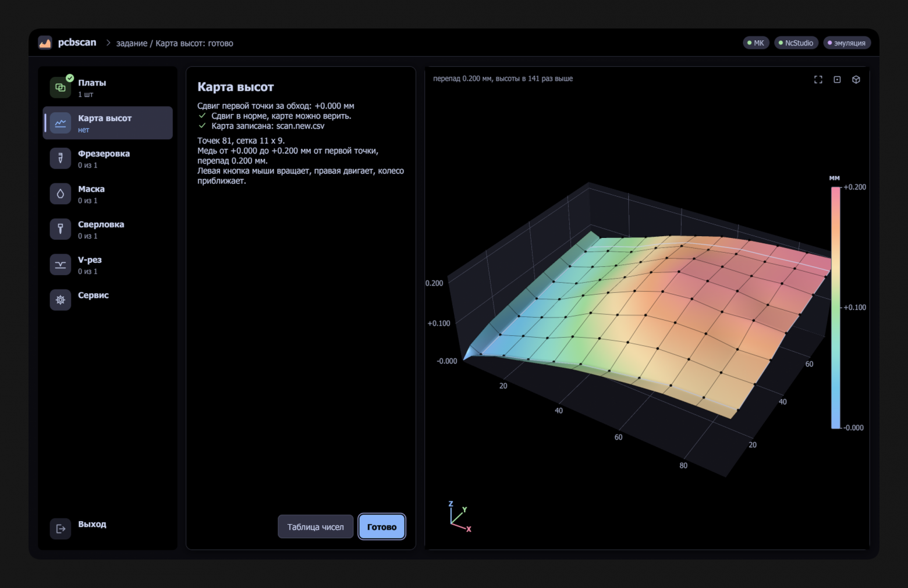Click the эмуляция mode chip

[847, 43]
